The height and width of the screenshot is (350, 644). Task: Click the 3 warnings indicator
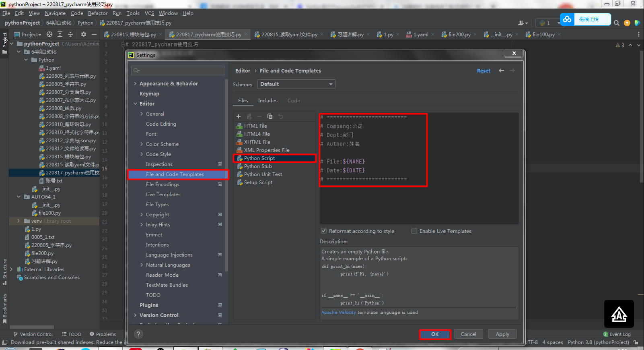point(620,45)
